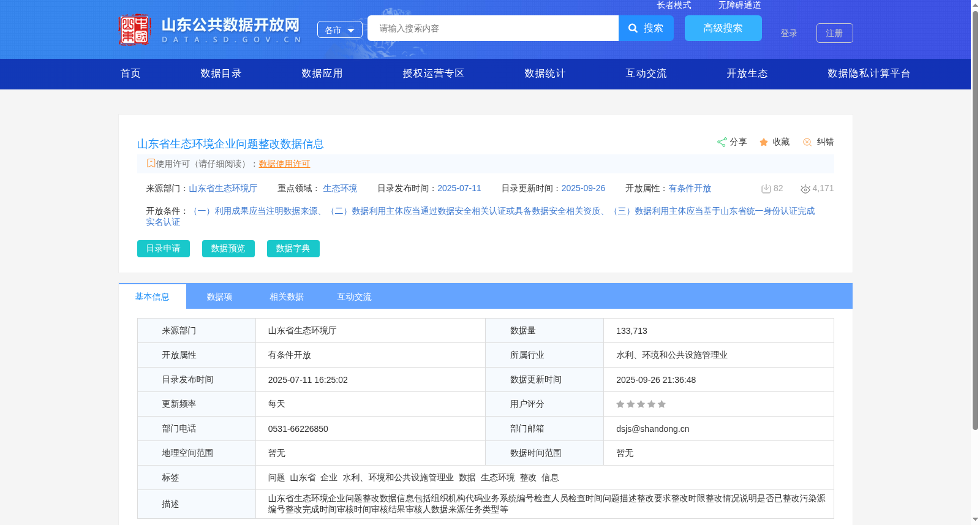Screen dimensions: 980x525
Task: Click the dataset title 山东省生态环境企业问题整改数据信息
Action: pyautogui.click(x=230, y=144)
